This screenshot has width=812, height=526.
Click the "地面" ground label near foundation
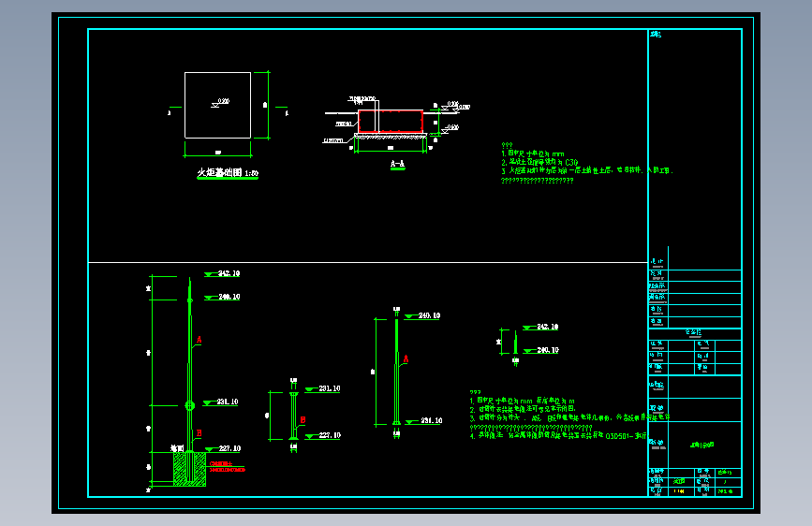click(177, 447)
